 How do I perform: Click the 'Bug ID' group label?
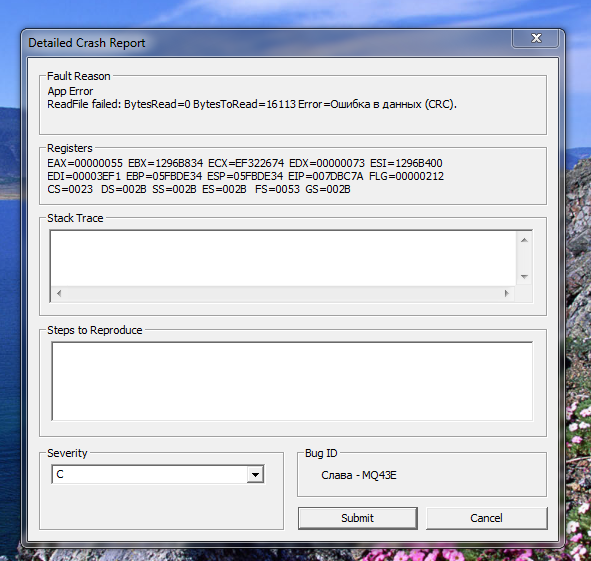321,453
